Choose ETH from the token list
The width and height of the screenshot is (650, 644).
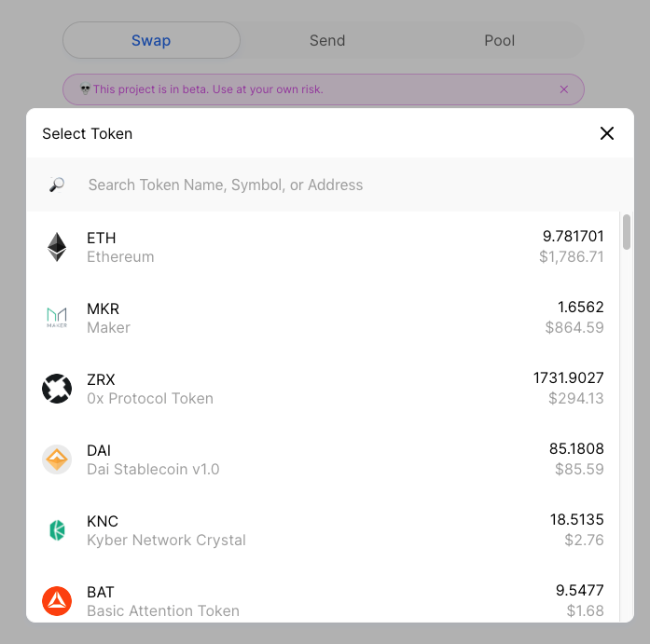(102, 239)
